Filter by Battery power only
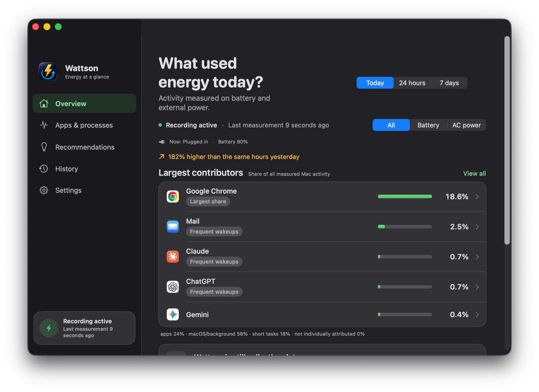 428,125
